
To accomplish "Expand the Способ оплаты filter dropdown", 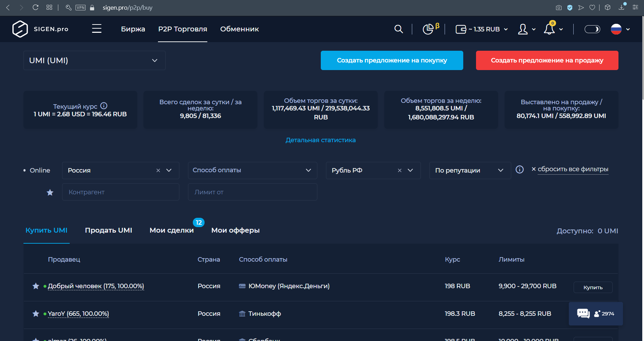I will [252, 170].
